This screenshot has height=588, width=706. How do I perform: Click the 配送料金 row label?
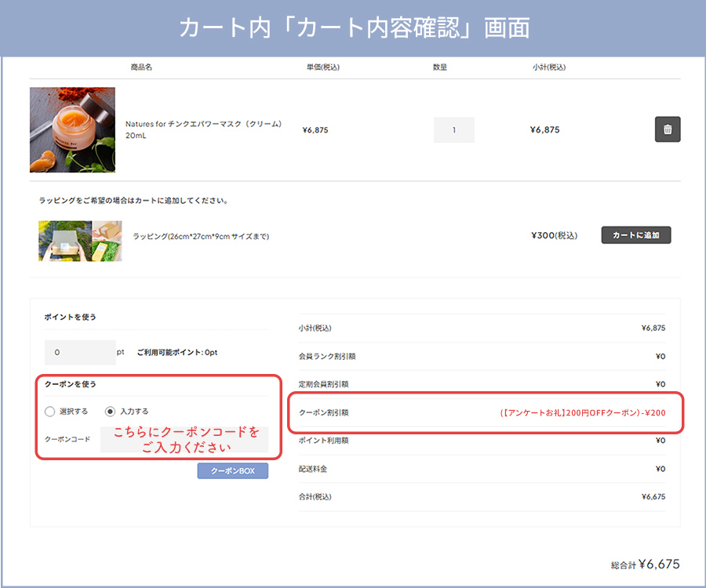[313, 468]
